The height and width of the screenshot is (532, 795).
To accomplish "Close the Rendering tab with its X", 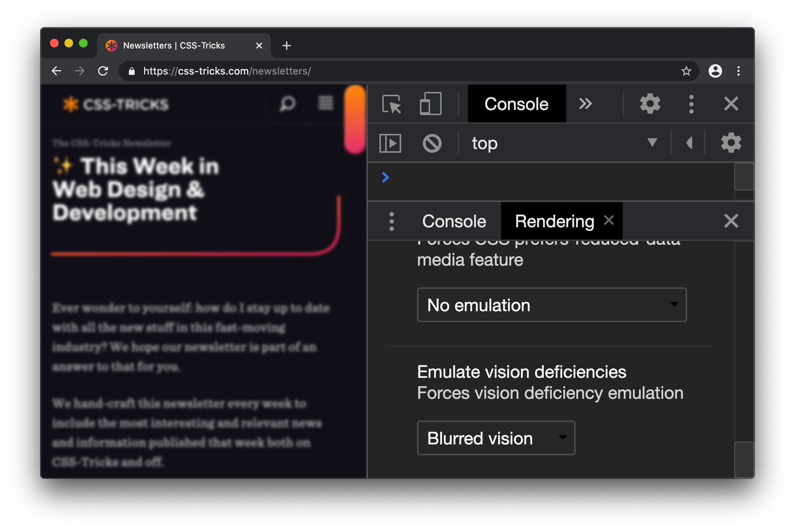I will point(609,220).
